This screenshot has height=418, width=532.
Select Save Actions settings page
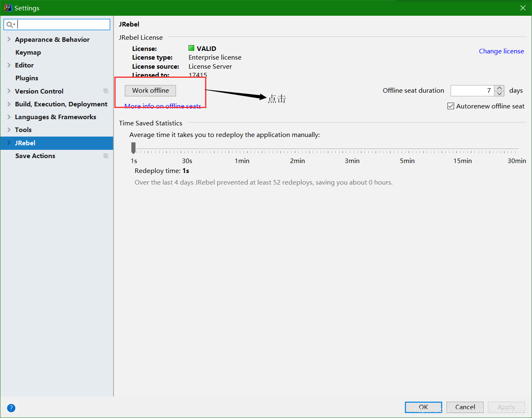35,156
